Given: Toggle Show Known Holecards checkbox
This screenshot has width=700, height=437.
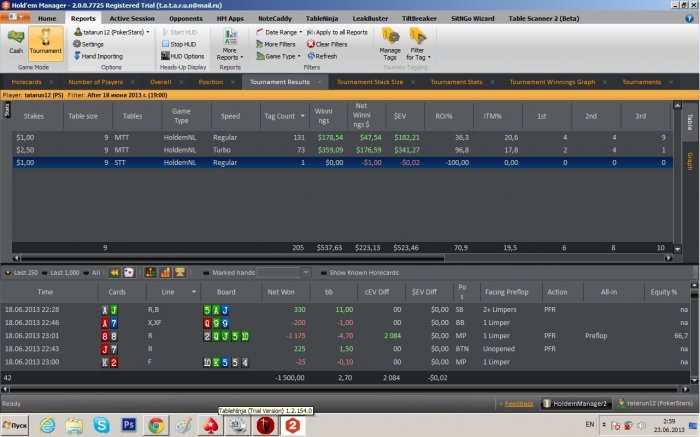Looking at the screenshot, I should point(322,272).
